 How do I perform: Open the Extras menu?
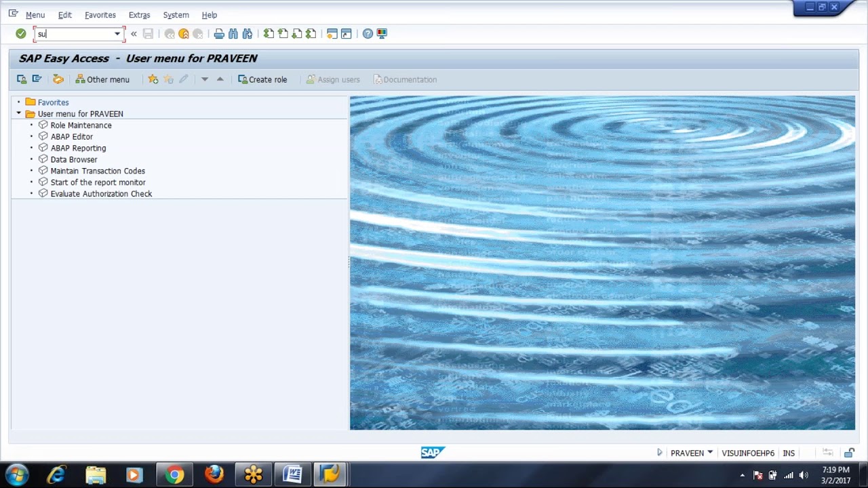[x=139, y=15]
